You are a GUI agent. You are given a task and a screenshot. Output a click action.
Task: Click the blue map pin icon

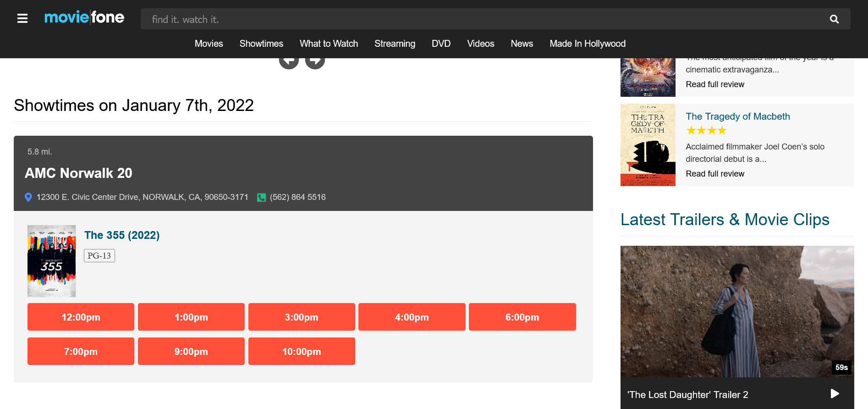point(28,197)
